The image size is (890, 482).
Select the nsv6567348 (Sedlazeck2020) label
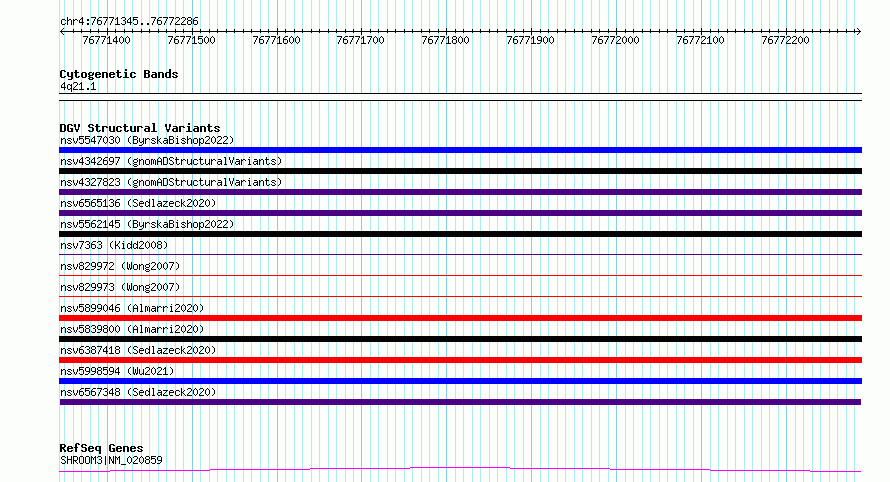pos(138,392)
